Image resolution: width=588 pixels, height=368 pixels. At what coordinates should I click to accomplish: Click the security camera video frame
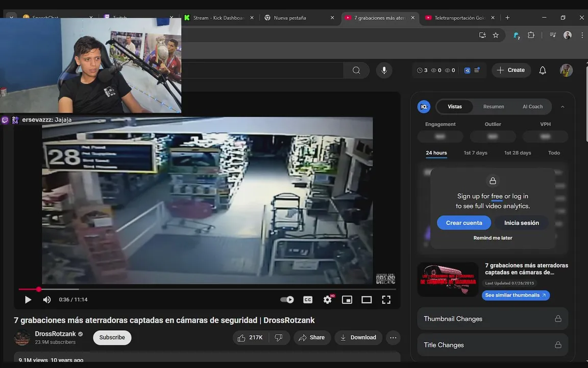pyautogui.click(x=207, y=200)
